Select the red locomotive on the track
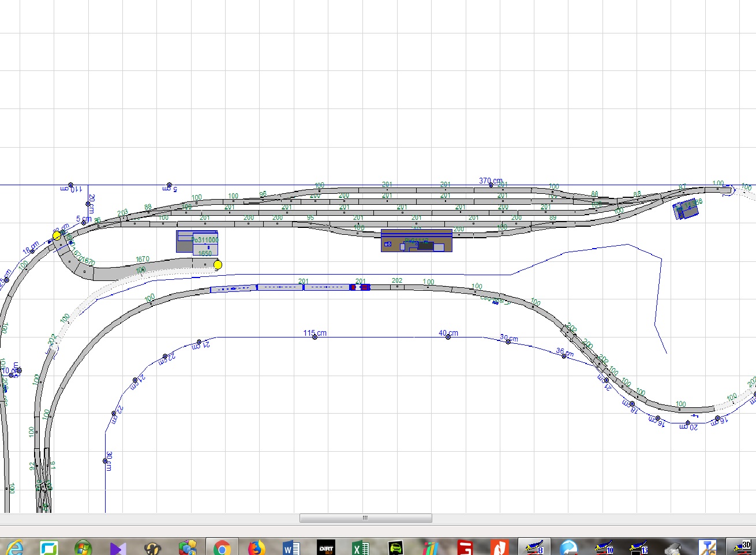 pos(360,287)
